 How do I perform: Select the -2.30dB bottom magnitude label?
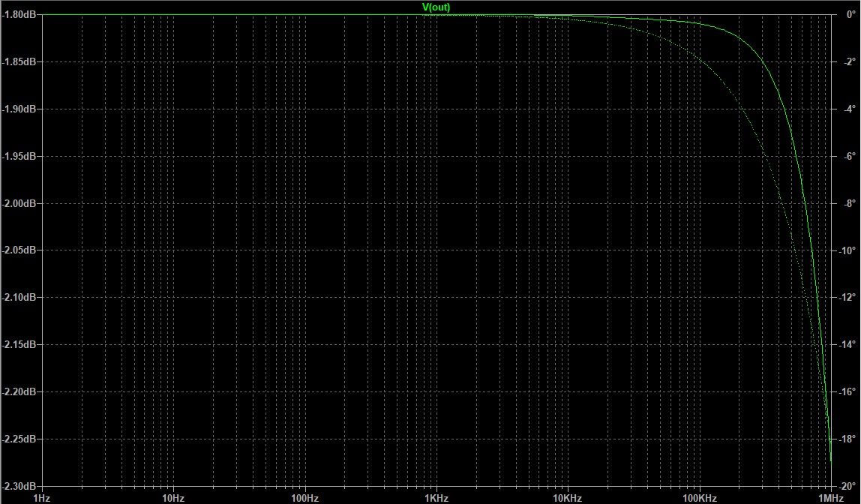coord(22,486)
